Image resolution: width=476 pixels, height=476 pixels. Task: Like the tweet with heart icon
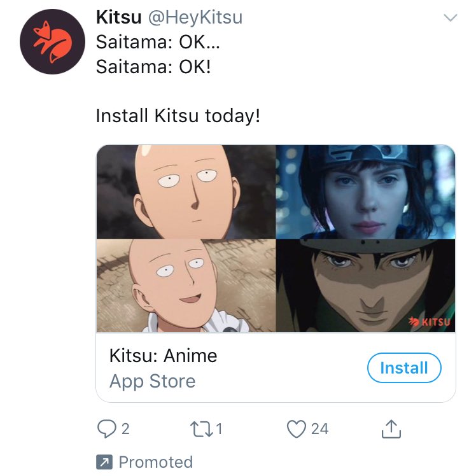[x=297, y=429]
